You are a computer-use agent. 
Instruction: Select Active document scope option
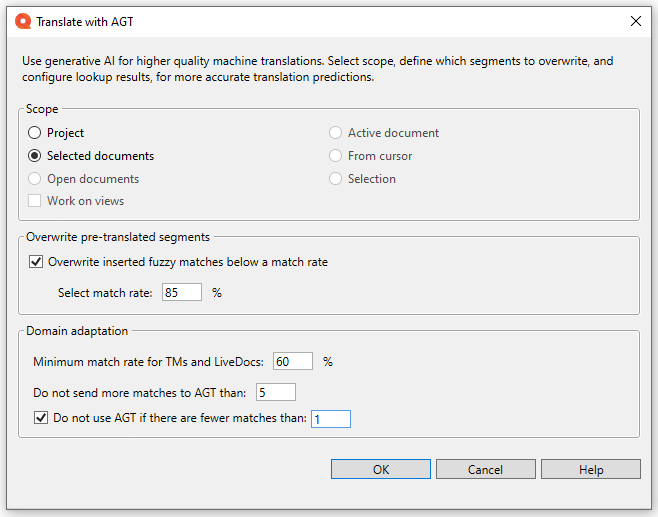point(335,133)
